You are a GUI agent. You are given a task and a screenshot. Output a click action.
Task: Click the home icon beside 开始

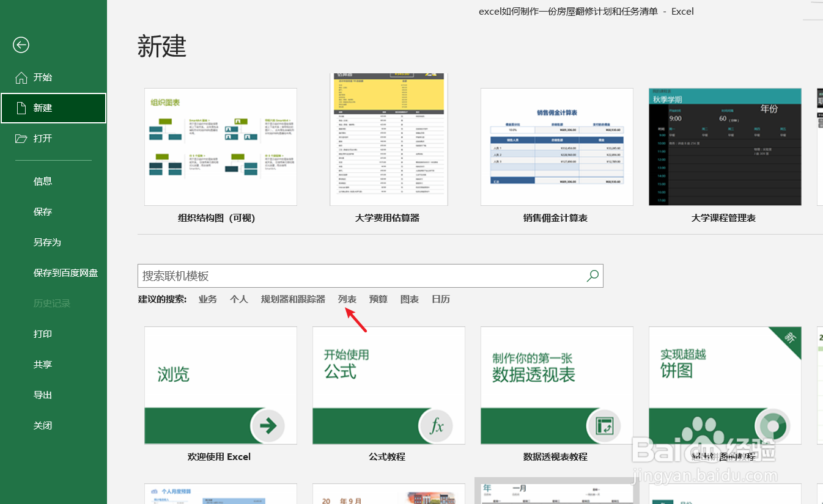coord(21,78)
